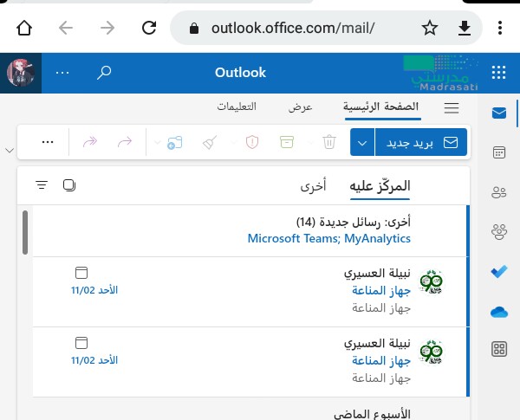Click the Mail icon in sidebar
The width and height of the screenshot is (520, 420).
click(498, 113)
